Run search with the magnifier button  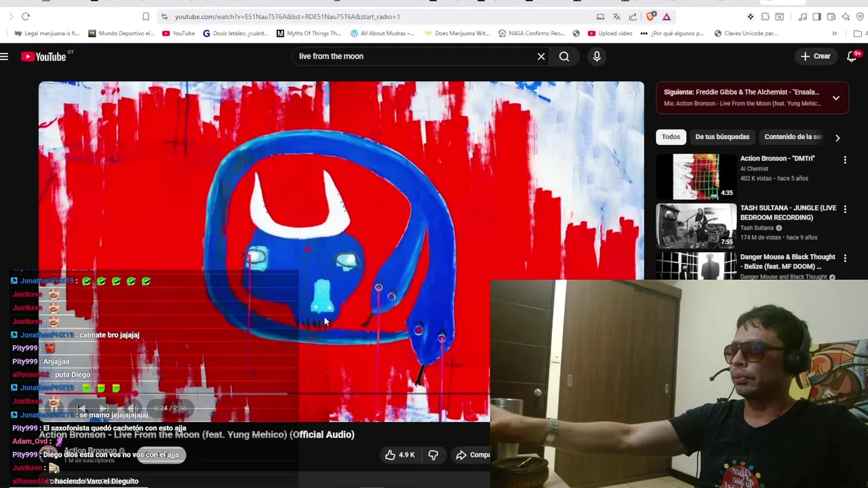[x=564, y=57]
